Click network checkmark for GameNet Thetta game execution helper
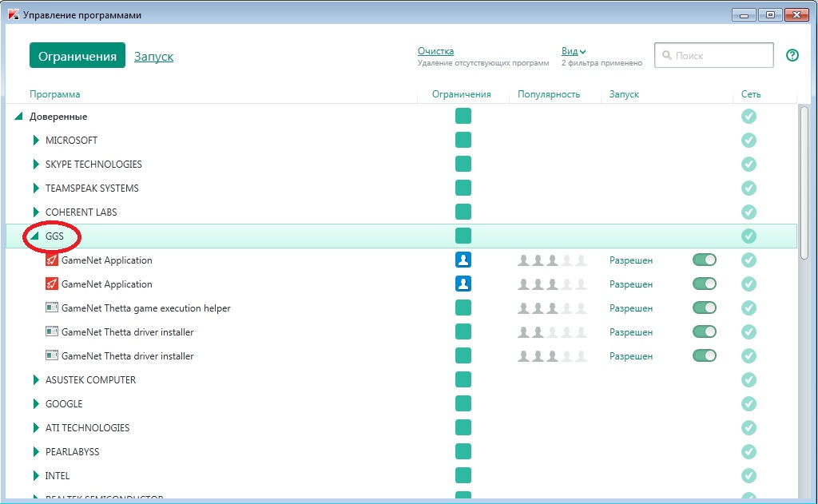The width and height of the screenshot is (818, 504). 749,308
